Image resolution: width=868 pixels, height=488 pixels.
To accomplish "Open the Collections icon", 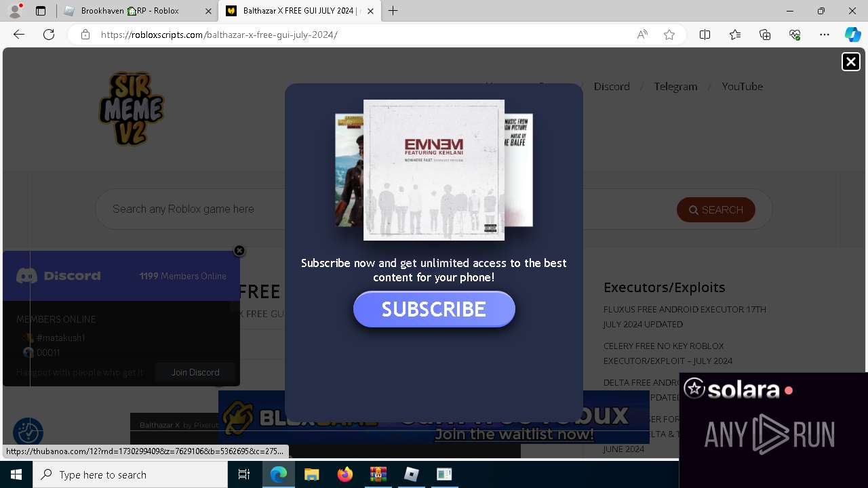I will click(x=765, y=35).
